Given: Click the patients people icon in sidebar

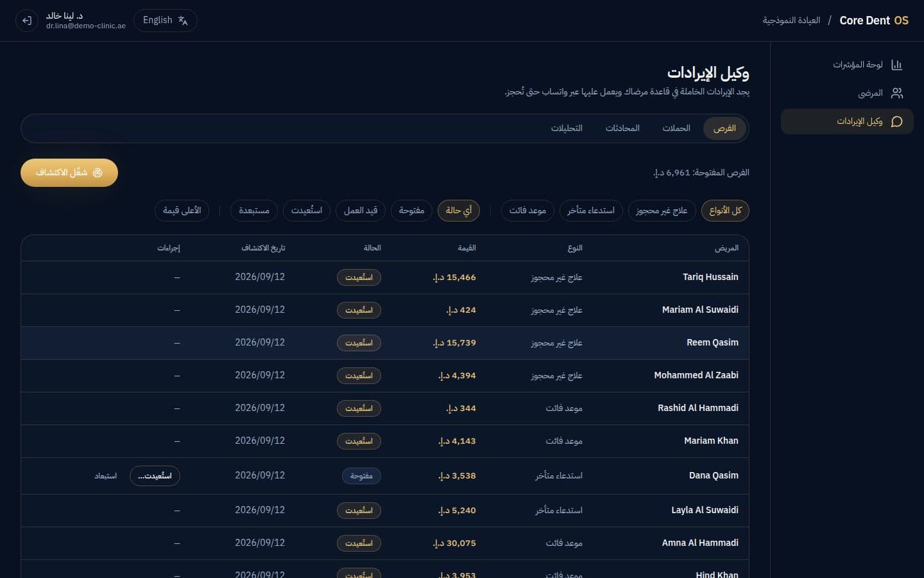Looking at the screenshot, I should tap(897, 93).
